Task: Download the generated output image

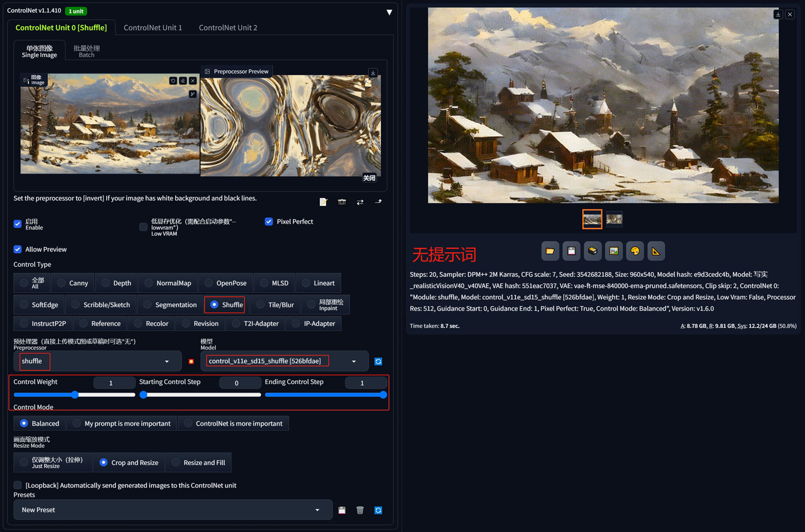Action: 778,14
